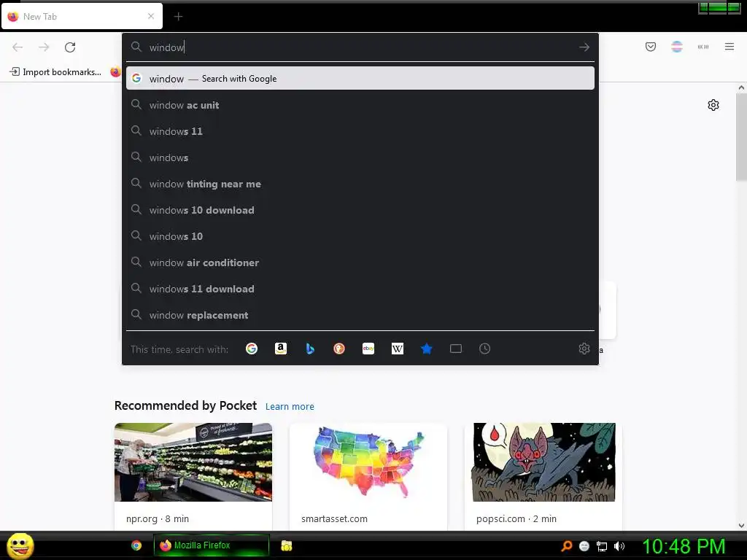Click the page vertical scrollbar thumb
747x560 pixels.
[741, 137]
